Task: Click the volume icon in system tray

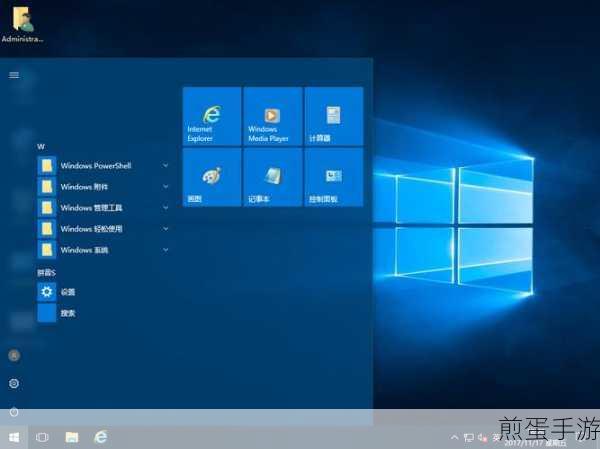Action: point(483,437)
